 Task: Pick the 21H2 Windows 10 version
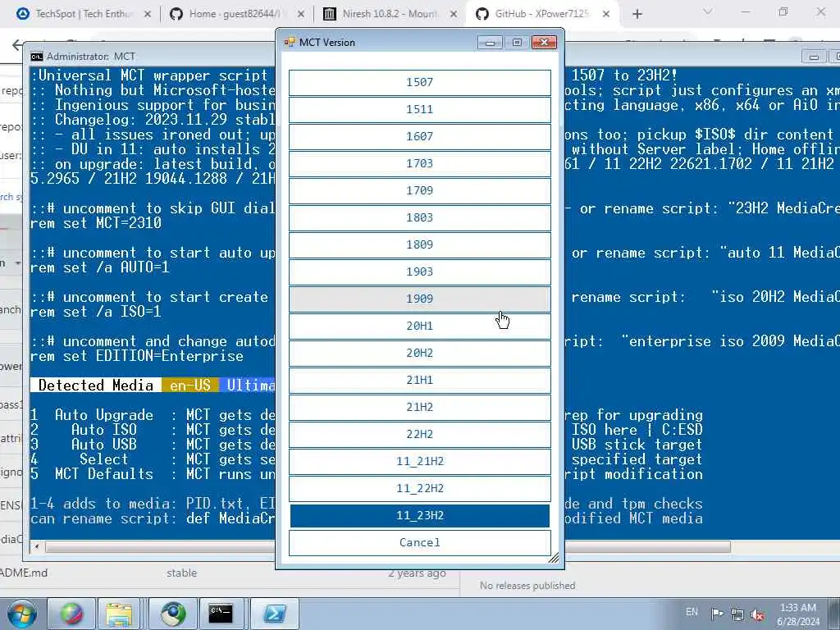pos(419,407)
